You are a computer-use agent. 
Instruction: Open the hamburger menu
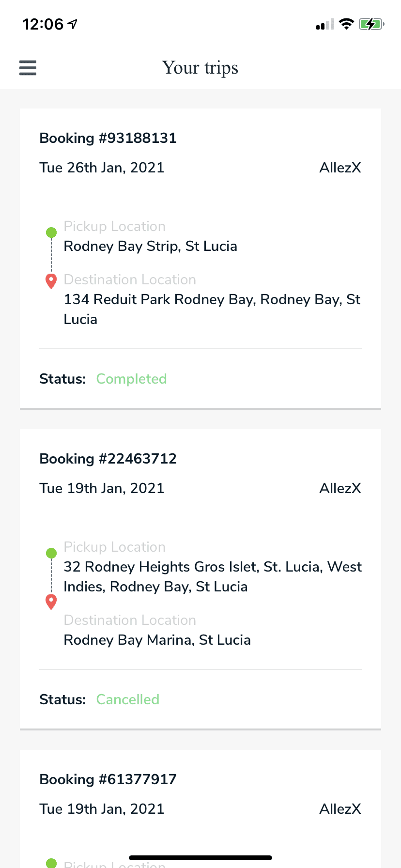[x=28, y=68]
